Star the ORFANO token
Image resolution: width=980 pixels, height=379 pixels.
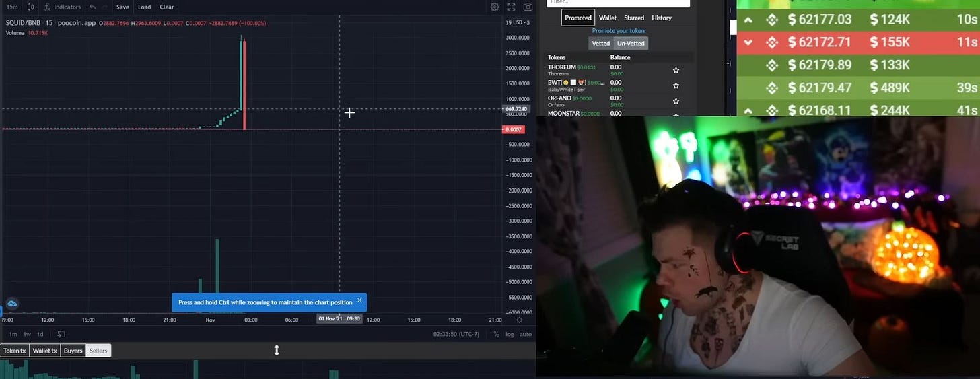676,101
